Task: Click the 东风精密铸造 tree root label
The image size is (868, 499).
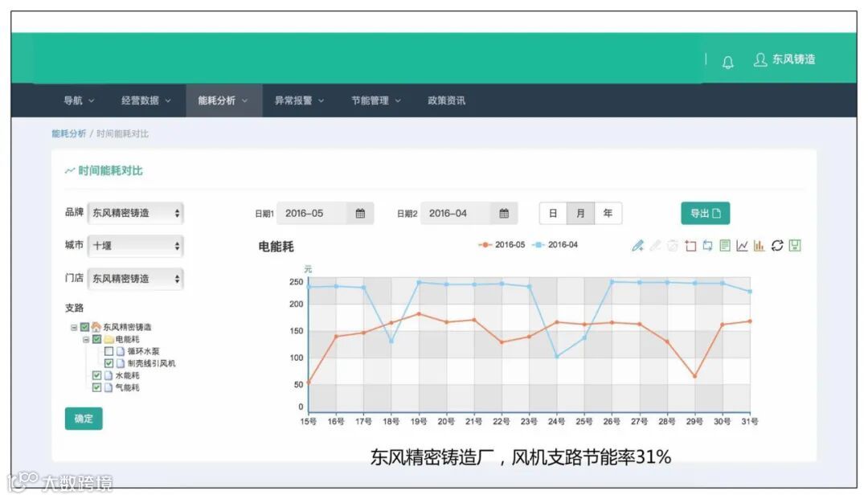Action: click(127, 327)
